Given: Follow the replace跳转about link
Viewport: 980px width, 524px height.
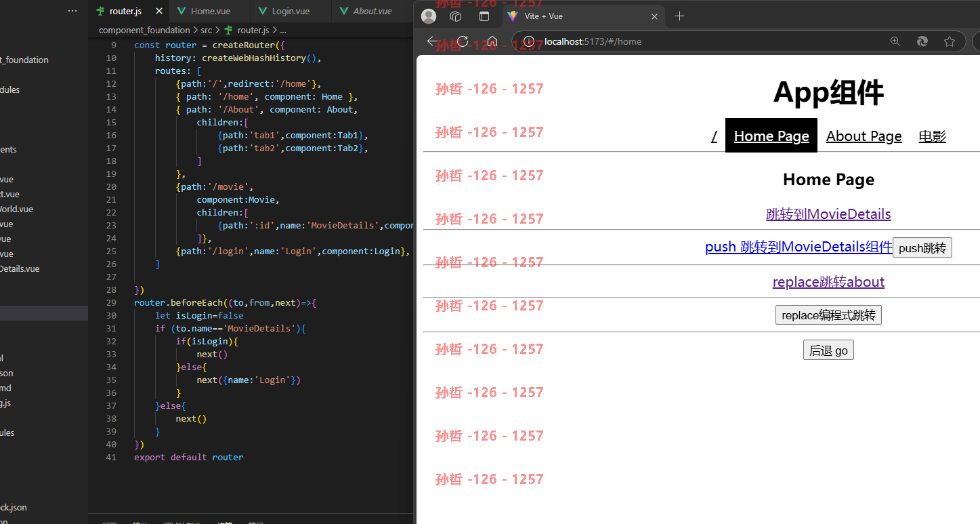Looking at the screenshot, I should tap(828, 282).
